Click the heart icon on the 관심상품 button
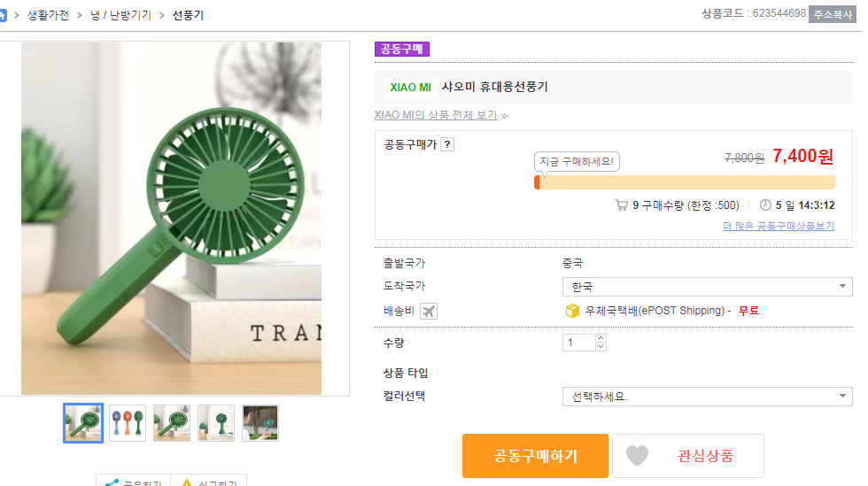The image size is (868, 486). 637,456
